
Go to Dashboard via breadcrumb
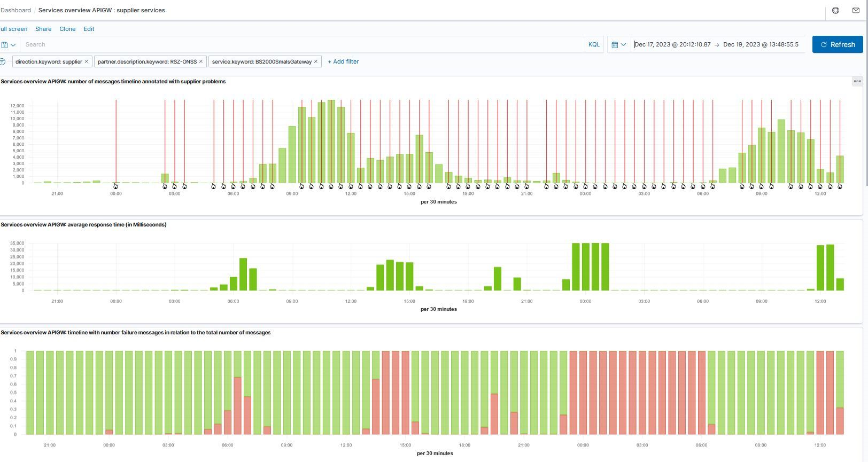16,11
